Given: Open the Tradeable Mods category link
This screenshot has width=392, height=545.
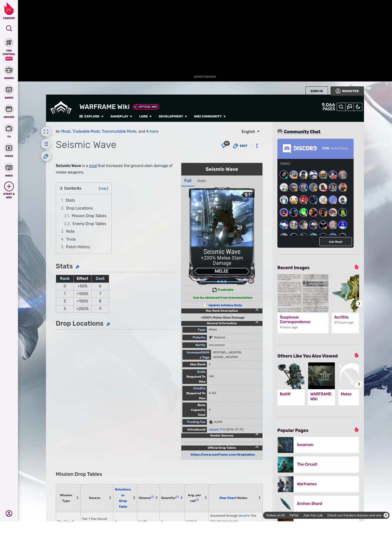Looking at the screenshot, I should click(86, 131).
